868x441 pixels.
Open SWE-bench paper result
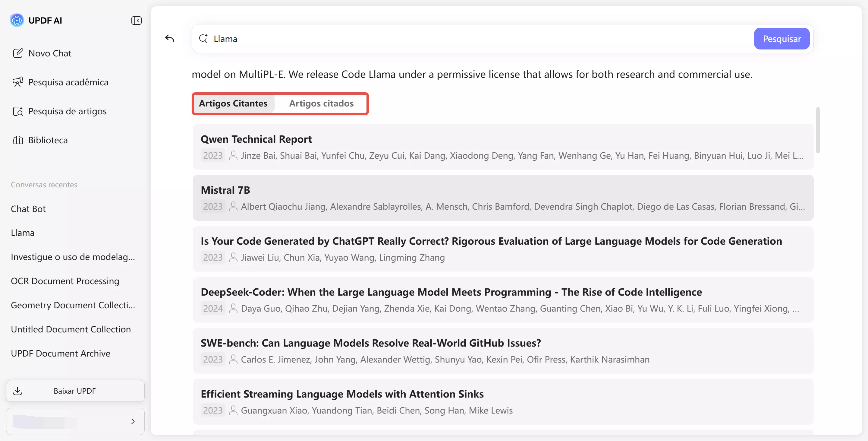click(371, 343)
